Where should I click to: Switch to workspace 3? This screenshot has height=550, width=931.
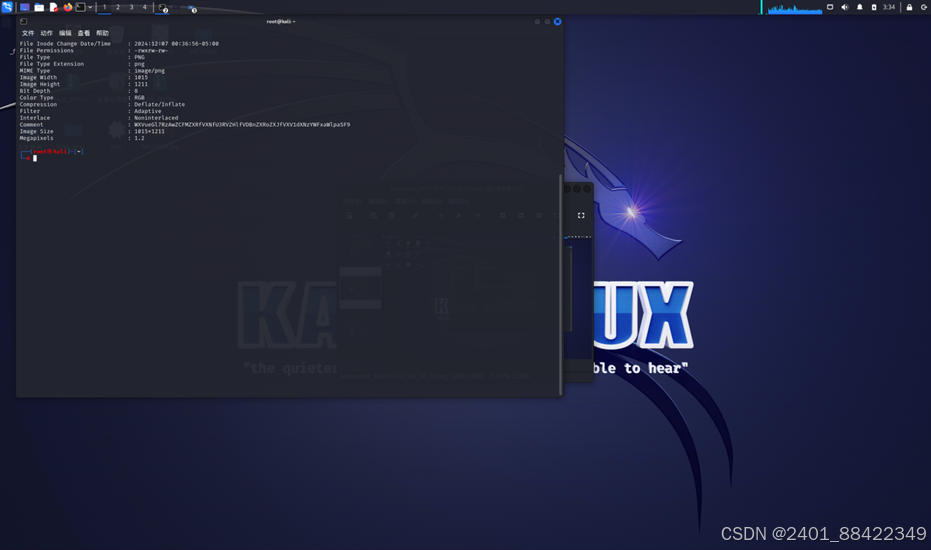[131, 7]
